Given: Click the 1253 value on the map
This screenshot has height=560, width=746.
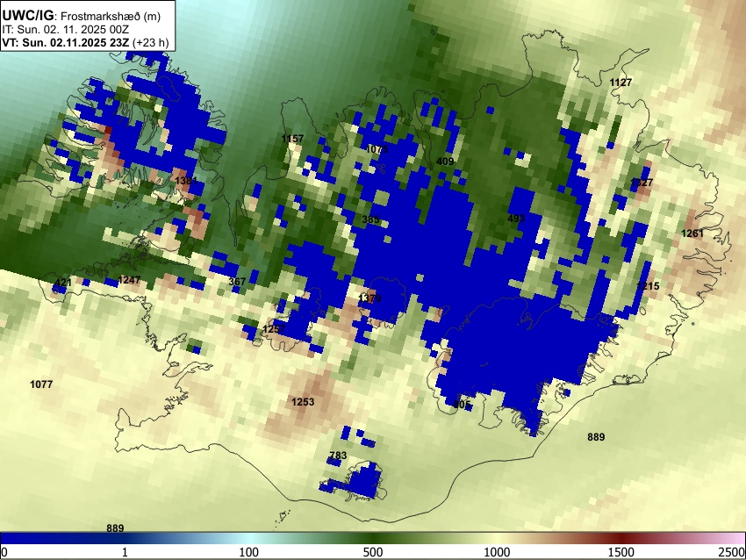Looking at the screenshot, I should click(303, 402).
